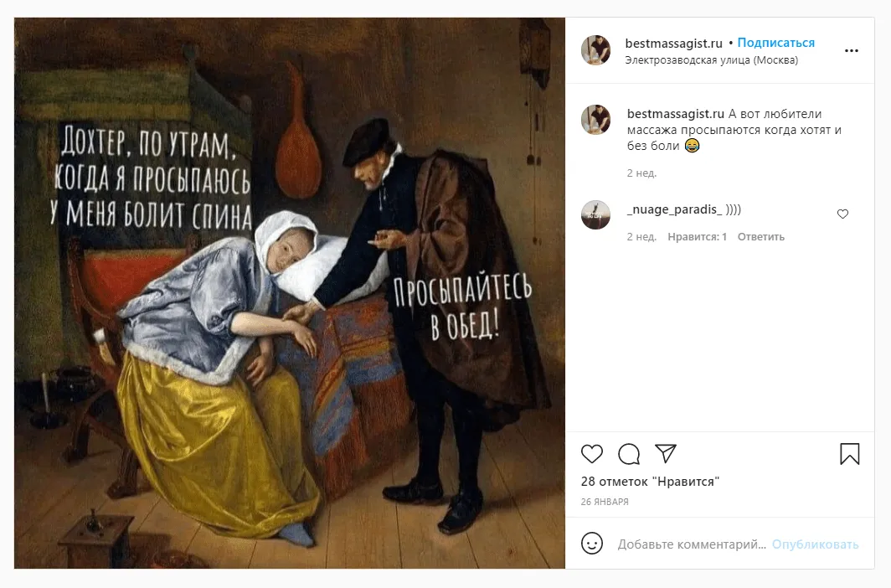Screen dimensions: 891x588
Task: Like the _nuage_paradis_ comment heart
Action: [x=842, y=214]
